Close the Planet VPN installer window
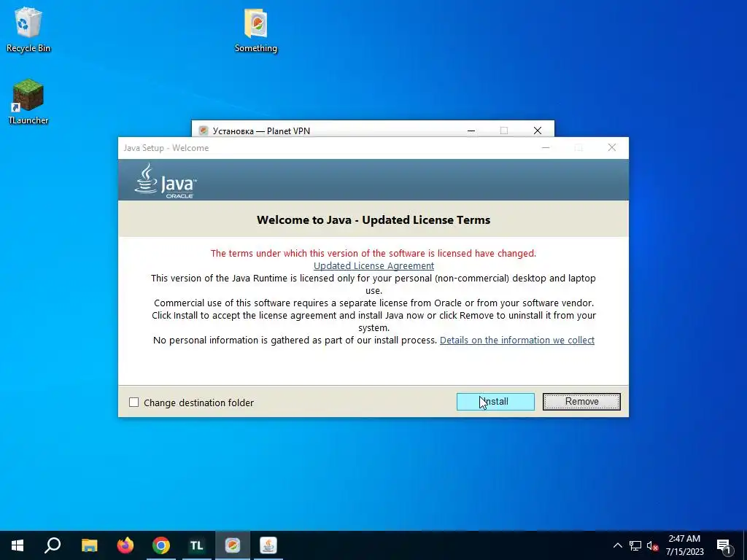The width and height of the screenshot is (747, 560). tap(538, 131)
